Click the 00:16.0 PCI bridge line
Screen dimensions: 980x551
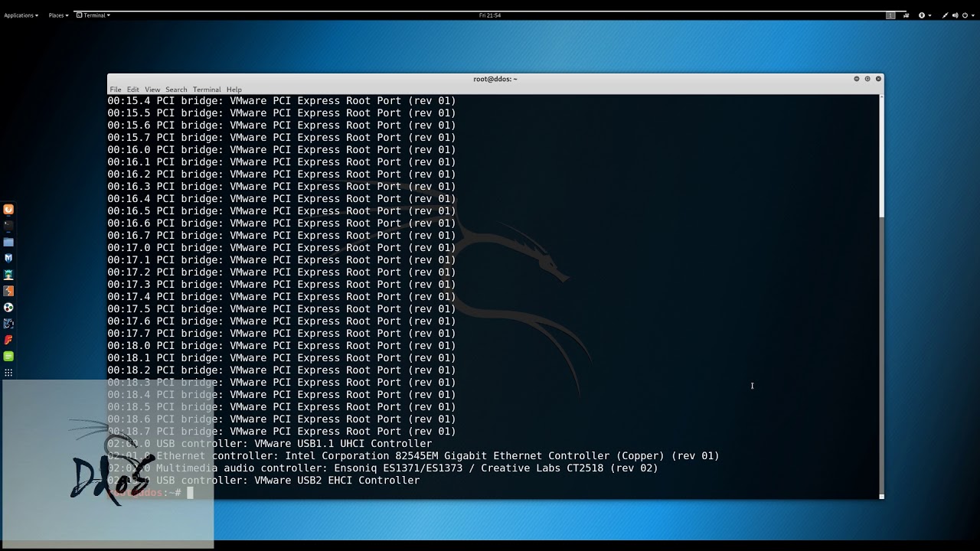tap(282, 150)
